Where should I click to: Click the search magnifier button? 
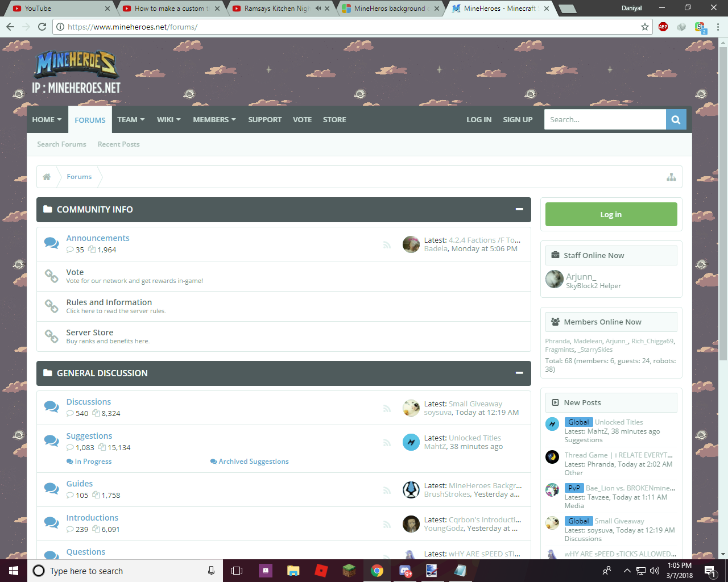click(676, 119)
